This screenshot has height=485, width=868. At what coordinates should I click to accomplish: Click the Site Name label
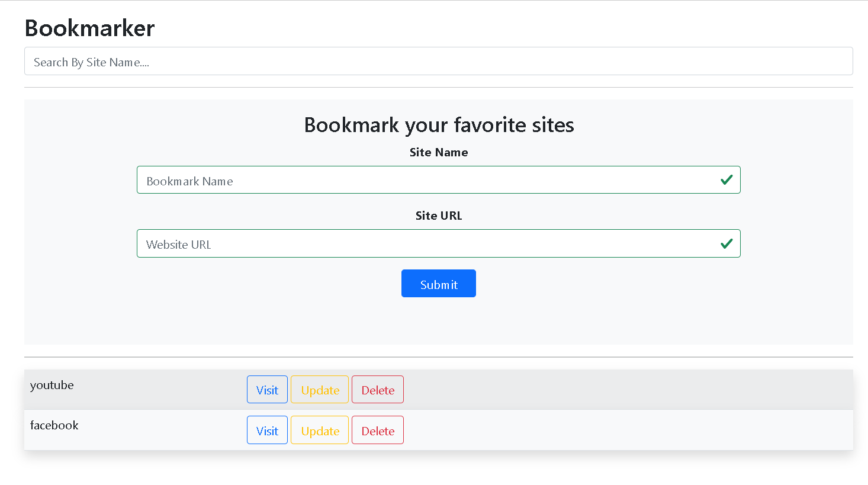point(438,152)
